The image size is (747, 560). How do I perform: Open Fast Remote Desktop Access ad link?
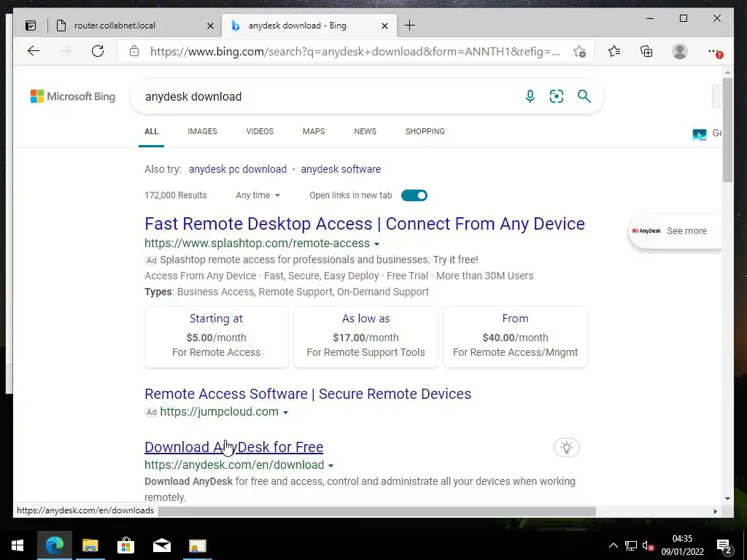(x=365, y=223)
